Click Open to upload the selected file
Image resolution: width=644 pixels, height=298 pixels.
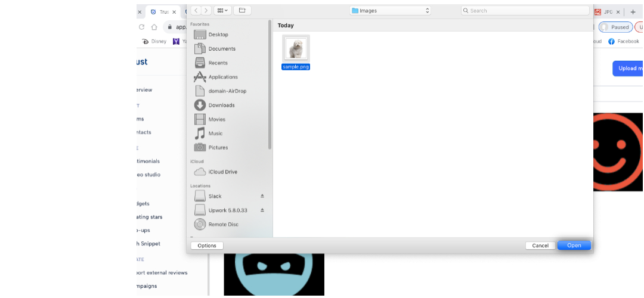[x=574, y=246]
